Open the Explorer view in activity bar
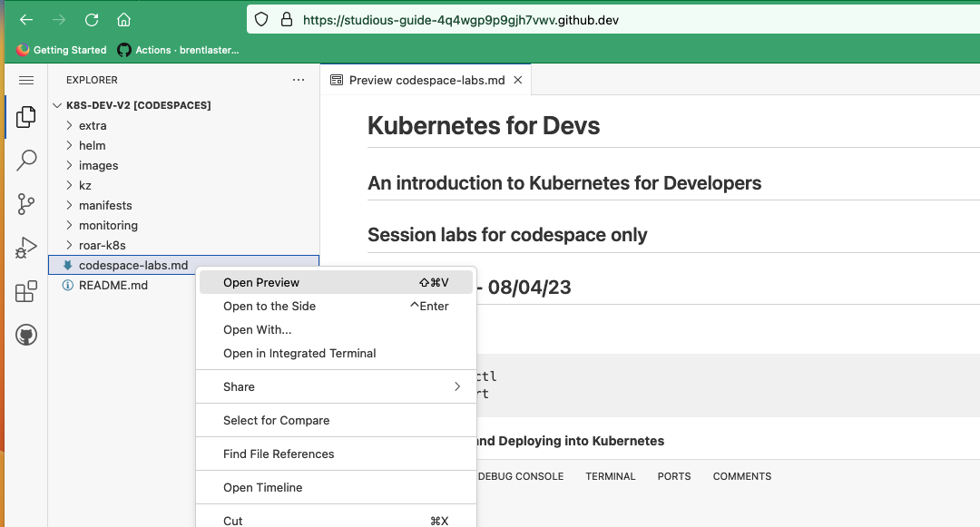The width and height of the screenshot is (980, 527). [25, 117]
